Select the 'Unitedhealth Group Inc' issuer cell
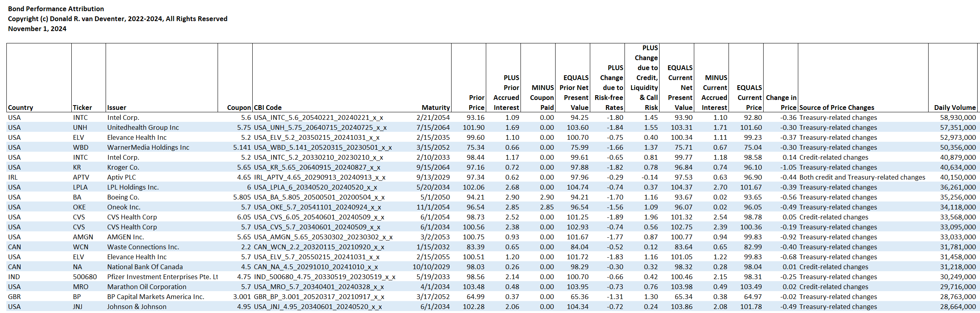This screenshot has width=980, height=313. [143, 127]
